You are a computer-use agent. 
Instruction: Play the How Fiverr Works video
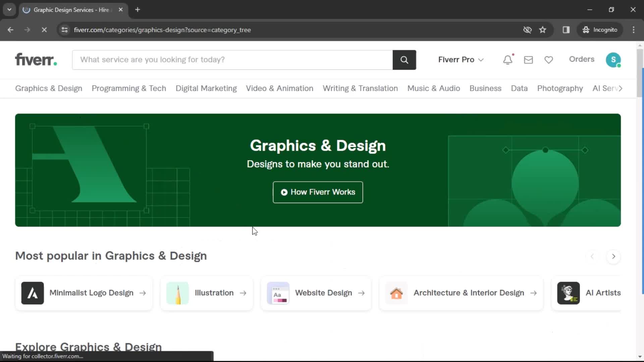[x=318, y=192]
